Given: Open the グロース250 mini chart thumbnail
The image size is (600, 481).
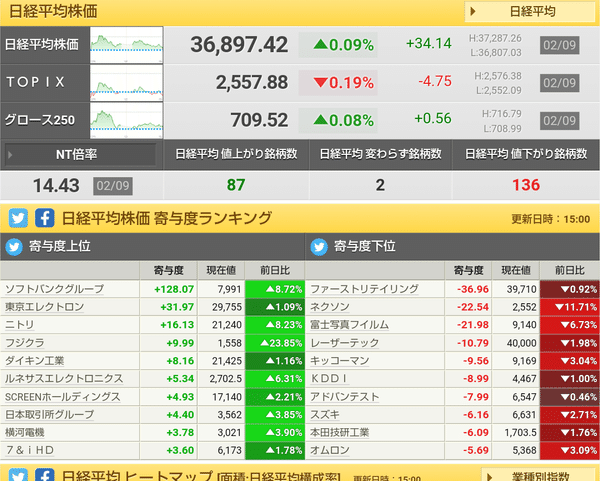Looking at the screenshot, I should pyautogui.click(x=127, y=121).
